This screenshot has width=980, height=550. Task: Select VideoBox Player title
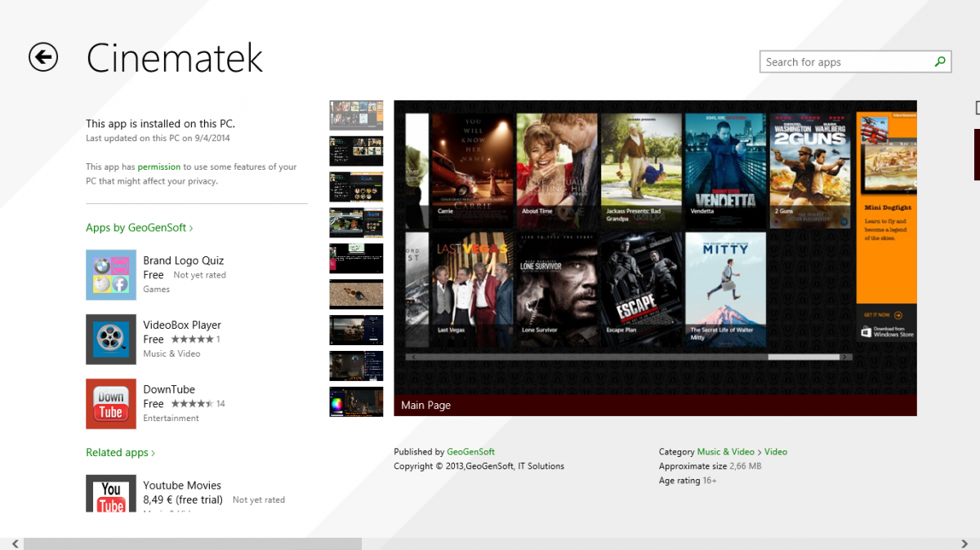[x=182, y=325]
